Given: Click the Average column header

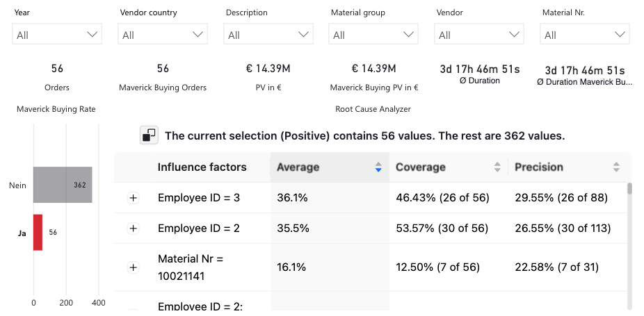Looking at the screenshot, I should [298, 167].
